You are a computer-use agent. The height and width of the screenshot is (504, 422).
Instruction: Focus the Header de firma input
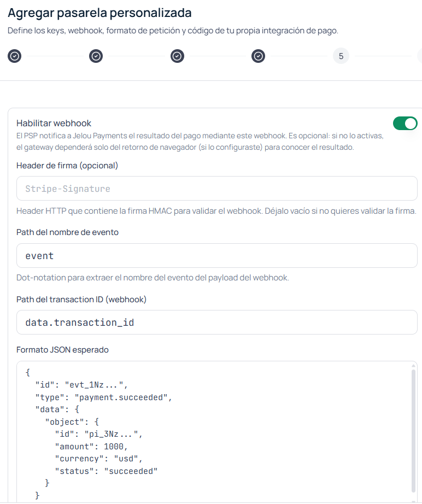(x=216, y=189)
